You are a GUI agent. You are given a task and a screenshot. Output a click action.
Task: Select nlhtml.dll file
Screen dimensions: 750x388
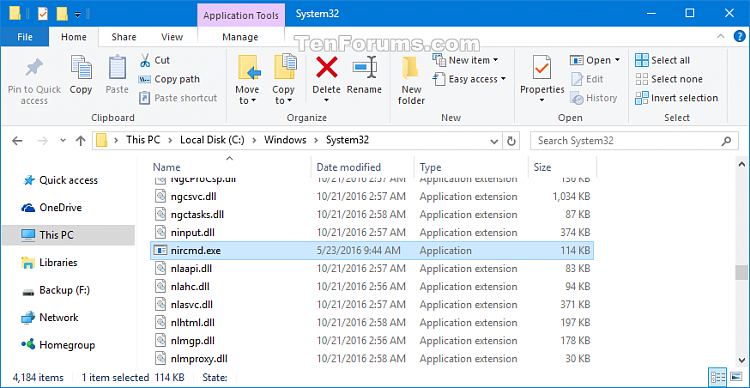coord(372,323)
